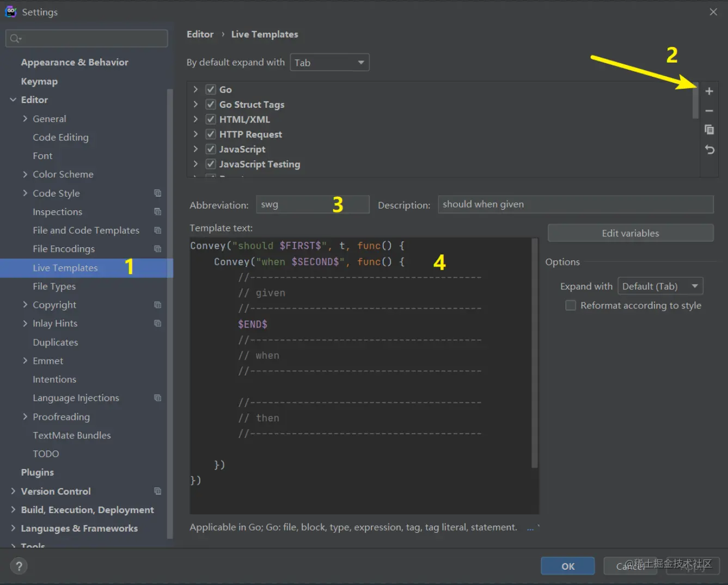The height and width of the screenshot is (585, 728).
Task: Expand the Proofreading settings node
Action: click(x=25, y=416)
